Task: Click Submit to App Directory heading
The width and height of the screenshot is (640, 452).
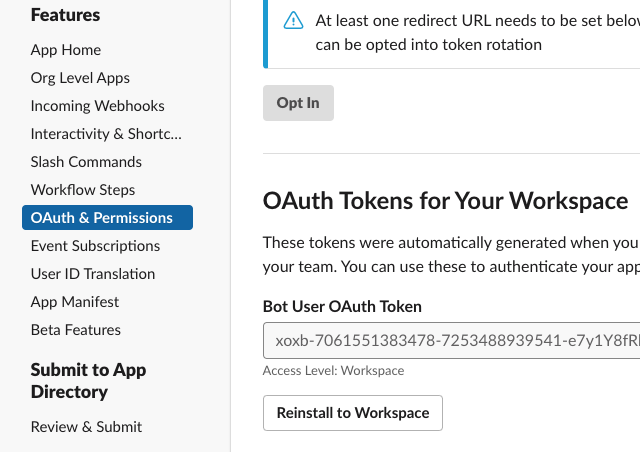Action: point(88,381)
